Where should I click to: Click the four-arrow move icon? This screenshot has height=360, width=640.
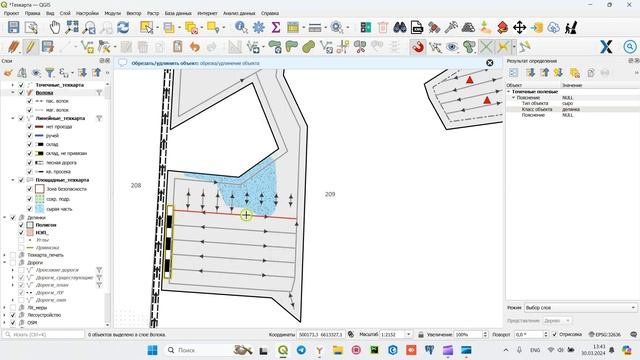coord(519,27)
